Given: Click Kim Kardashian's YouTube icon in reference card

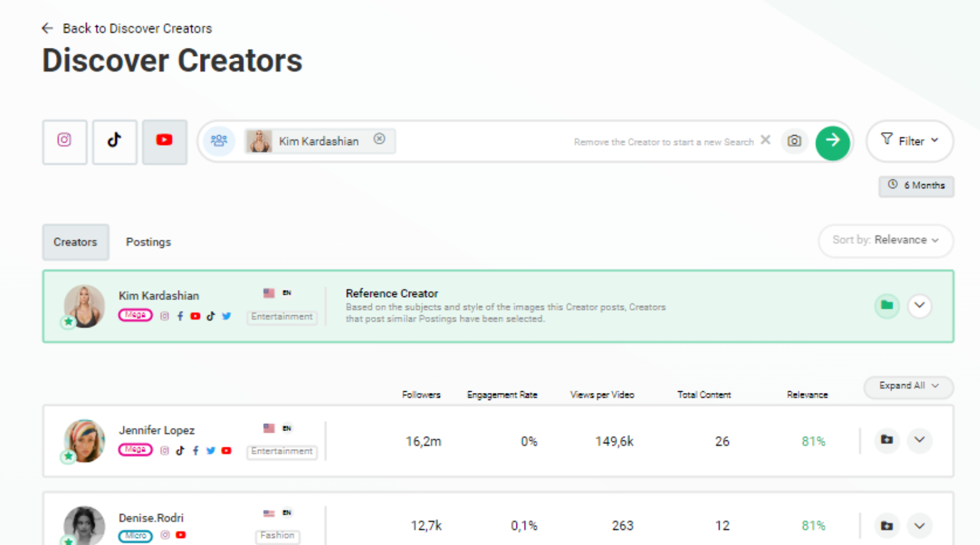Looking at the screenshot, I should 195,316.
